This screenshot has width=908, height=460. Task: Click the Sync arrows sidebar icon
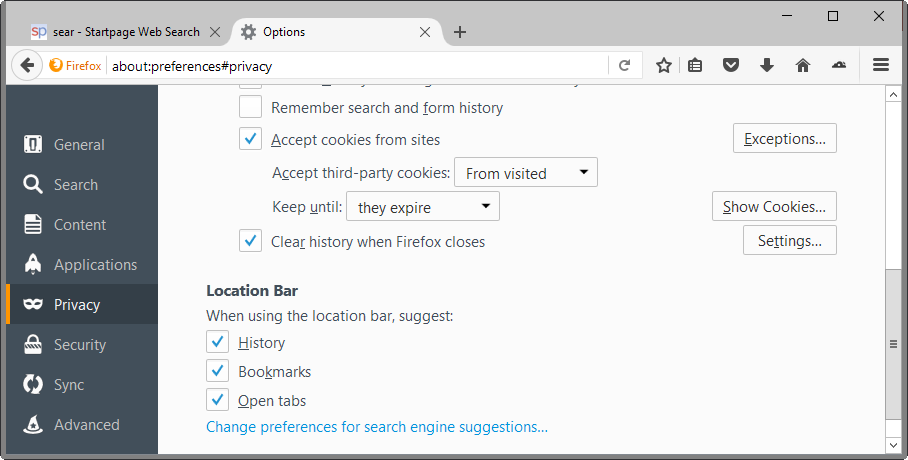pos(33,384)
